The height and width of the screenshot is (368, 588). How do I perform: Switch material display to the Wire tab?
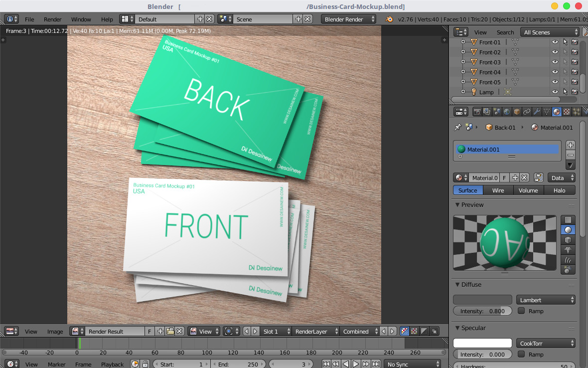(x=498, y=190)
